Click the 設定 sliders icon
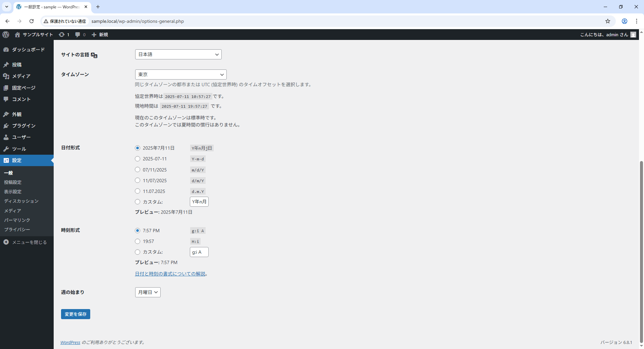 point(6,160)
